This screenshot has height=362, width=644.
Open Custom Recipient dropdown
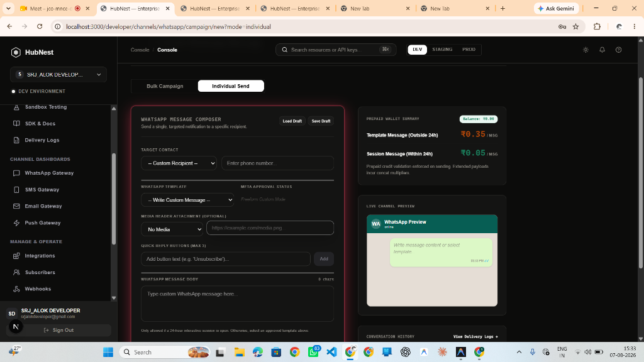(x=179, y=163)
